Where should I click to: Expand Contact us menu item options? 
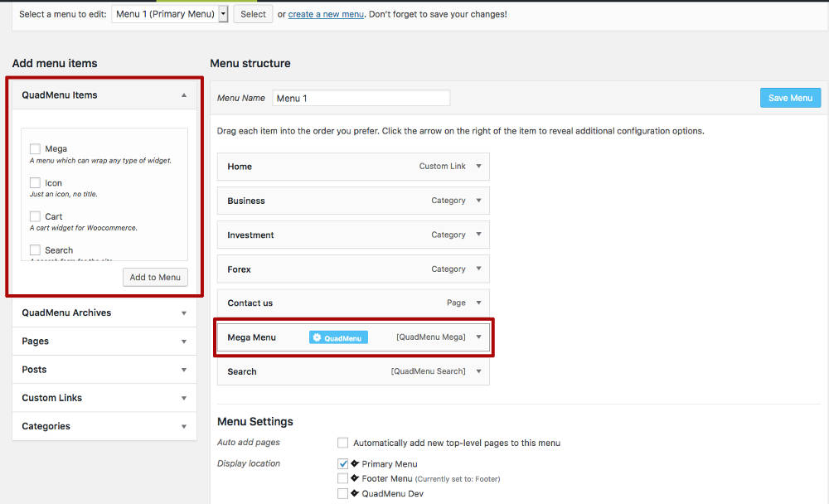pyautogui.click(x=478, y=303)
